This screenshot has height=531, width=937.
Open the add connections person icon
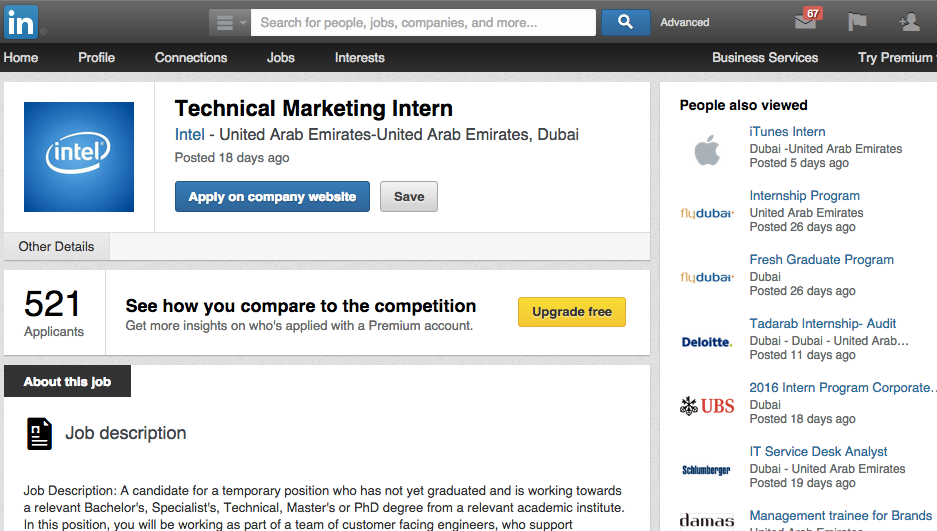[909, 22]
